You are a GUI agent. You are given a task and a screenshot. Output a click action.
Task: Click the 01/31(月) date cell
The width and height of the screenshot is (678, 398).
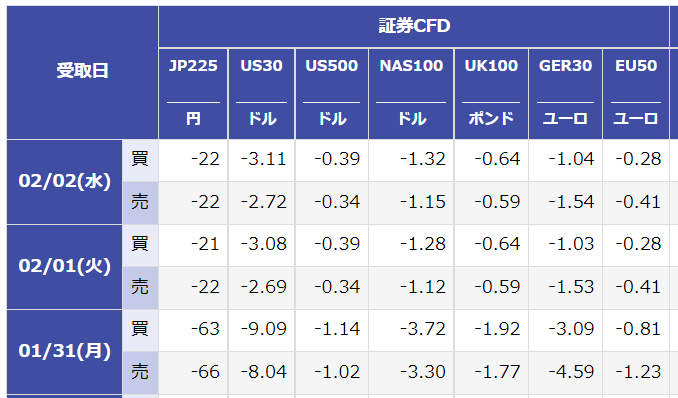[64, 351]
